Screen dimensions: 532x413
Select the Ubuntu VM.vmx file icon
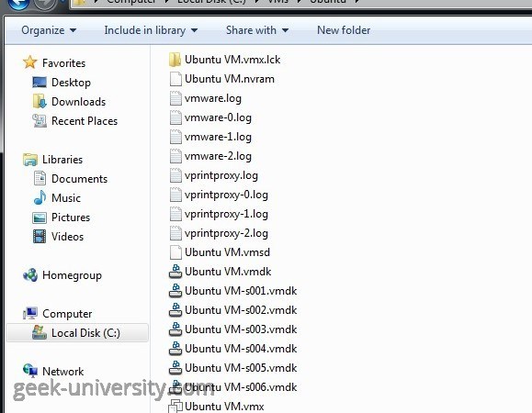click(x=175, y=406)
